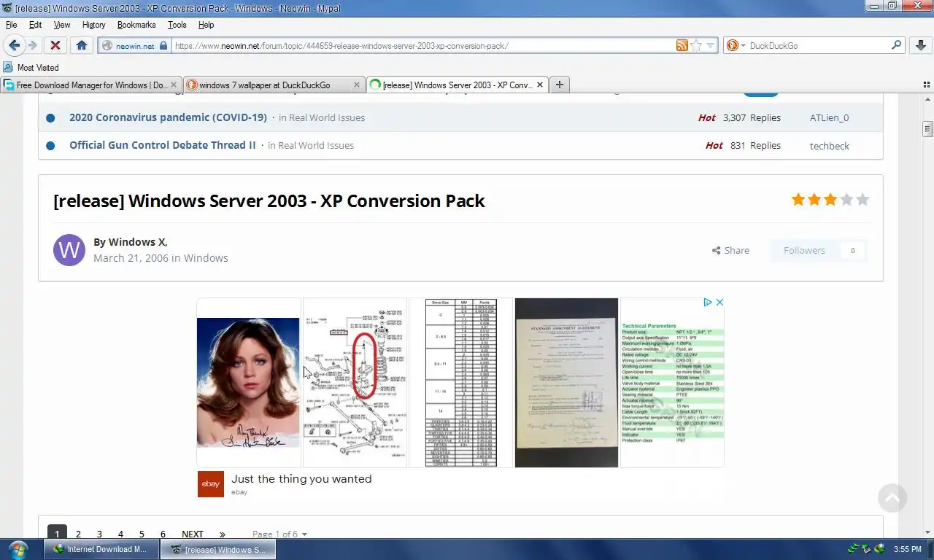This screenshot has height=560, width=934.
Task: Click the vertical scrollbar thumb
Action: tap(928, 129)
